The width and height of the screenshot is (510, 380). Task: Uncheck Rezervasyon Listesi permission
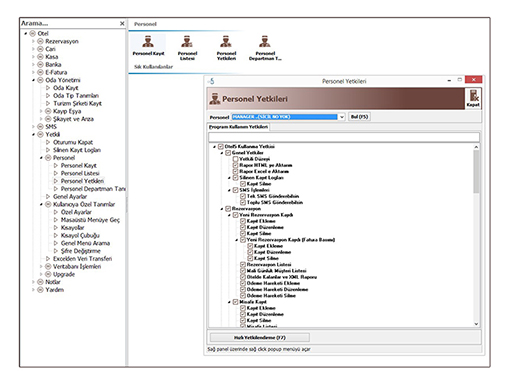click(243, 265)
